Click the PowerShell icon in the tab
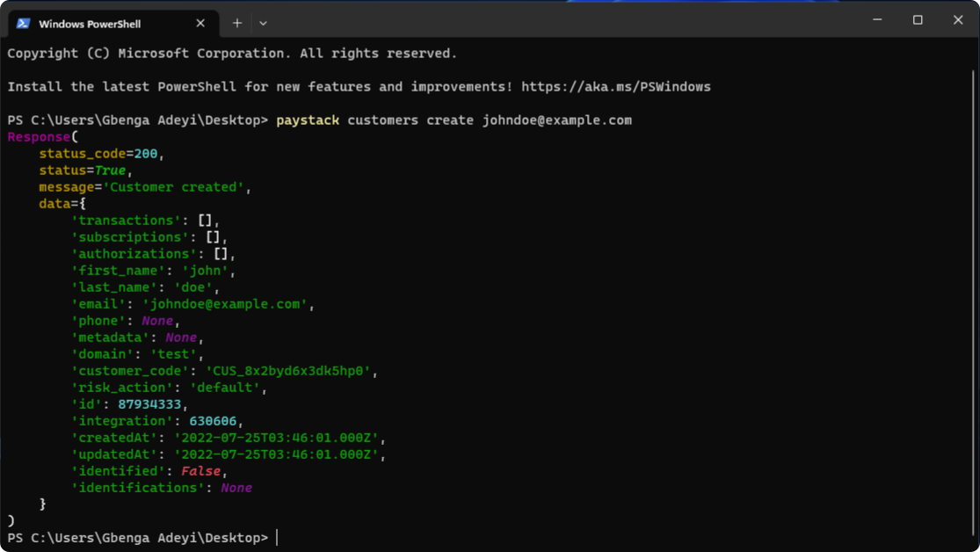This screenshot has height=552, width=980. (x=23, y=23)
